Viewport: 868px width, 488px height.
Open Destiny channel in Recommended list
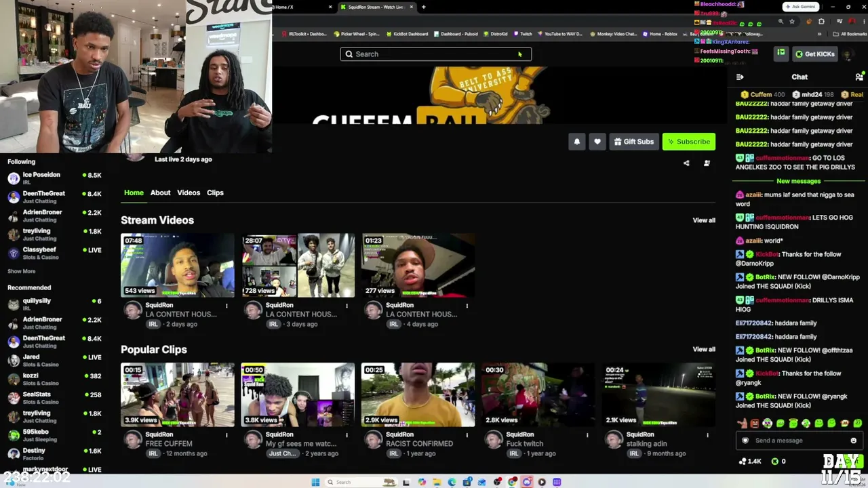[54, 454]
